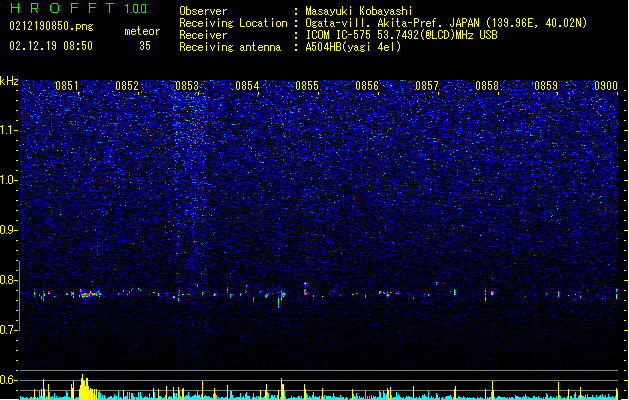The height and width of the screenshot is (400, 629).
Task: Click the 1.0 kHz axis label
Action: tap(8, 180)
